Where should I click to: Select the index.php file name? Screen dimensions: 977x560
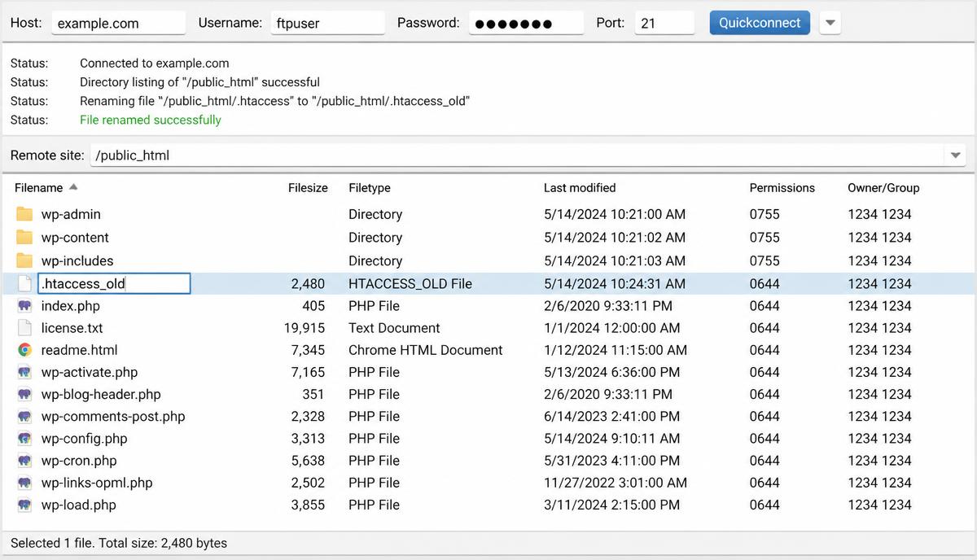point(70,306)
